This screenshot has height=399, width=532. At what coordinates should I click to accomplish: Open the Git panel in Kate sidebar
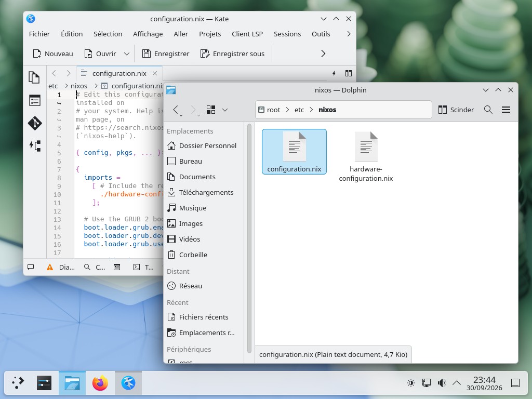(x=34, y=123)
